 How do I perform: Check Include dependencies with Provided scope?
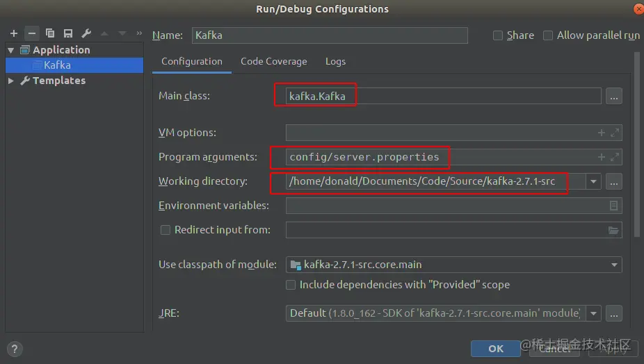pos(291,285)
